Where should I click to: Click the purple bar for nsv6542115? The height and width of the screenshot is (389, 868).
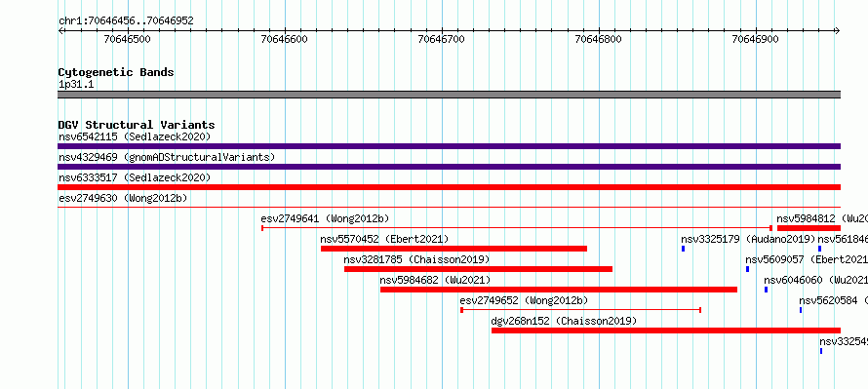[x=449, y=146]
